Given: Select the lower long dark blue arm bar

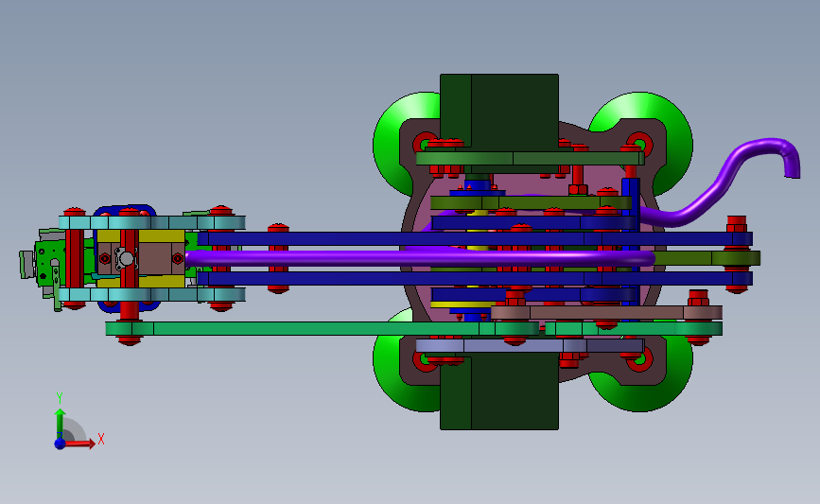Looking at the screenshot, I should pos(475,278).
